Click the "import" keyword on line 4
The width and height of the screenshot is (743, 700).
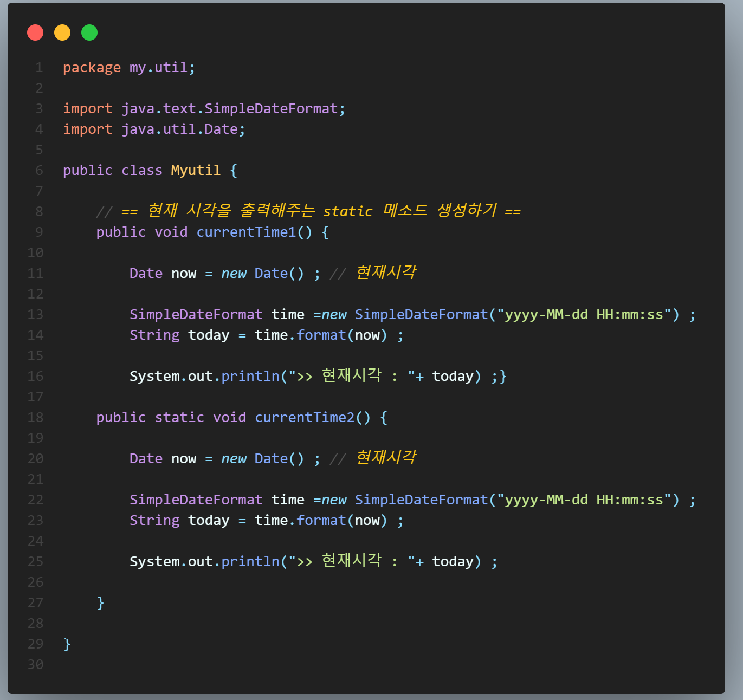88,129
